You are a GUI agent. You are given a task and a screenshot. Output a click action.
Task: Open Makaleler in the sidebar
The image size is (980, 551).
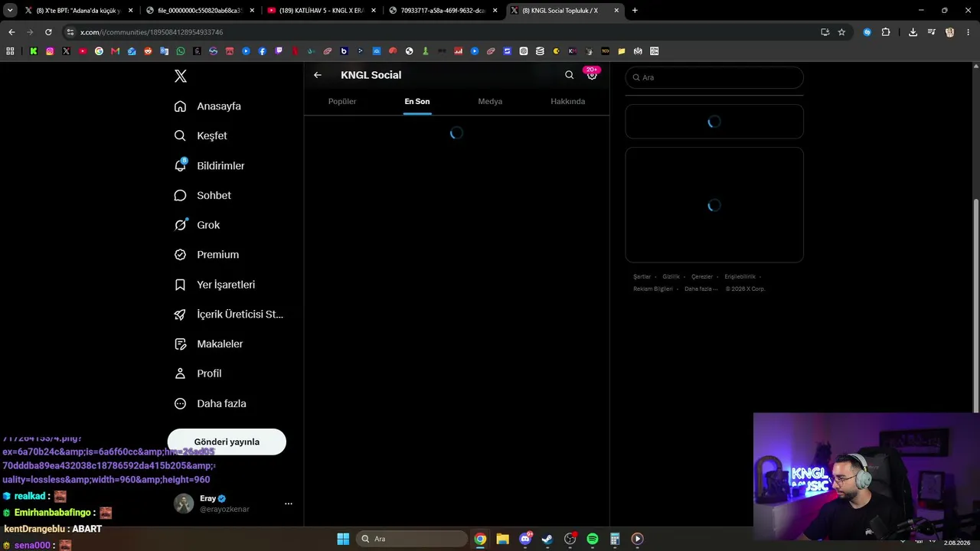coord(208,344)
